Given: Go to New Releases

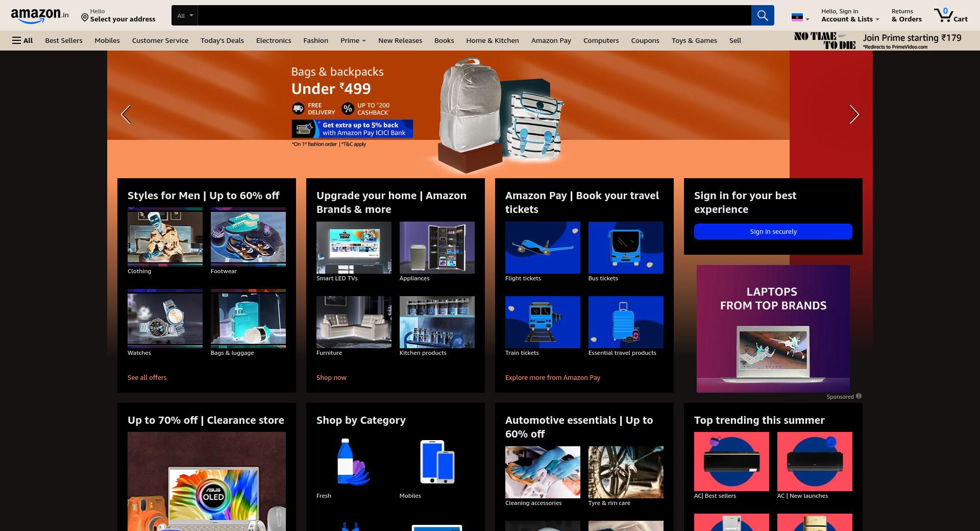Looking at the screenshot, I should (x=400, y=40).
